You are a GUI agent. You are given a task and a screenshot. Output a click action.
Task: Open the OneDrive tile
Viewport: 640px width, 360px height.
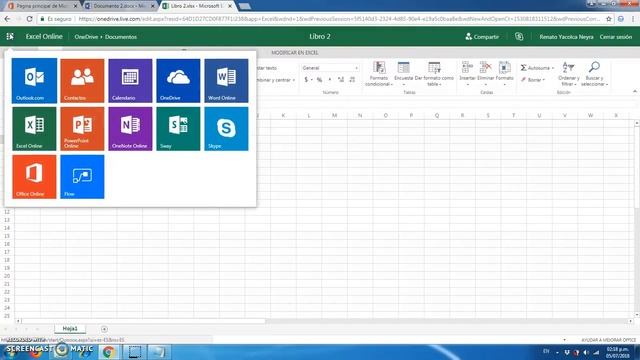178,80
